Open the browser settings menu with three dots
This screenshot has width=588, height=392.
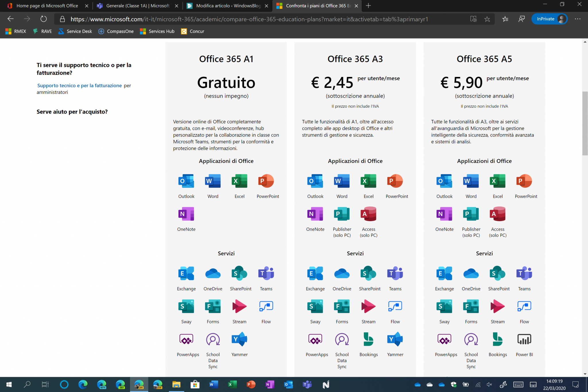578,19
